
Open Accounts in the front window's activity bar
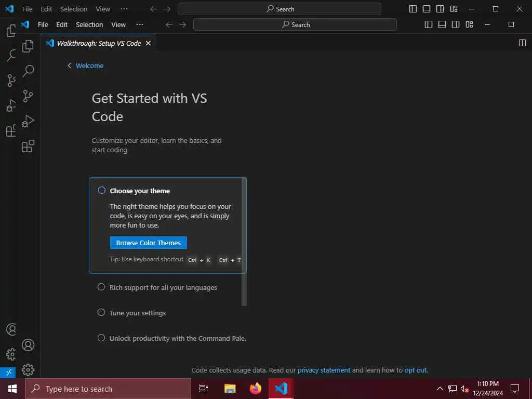pos(28,345)
